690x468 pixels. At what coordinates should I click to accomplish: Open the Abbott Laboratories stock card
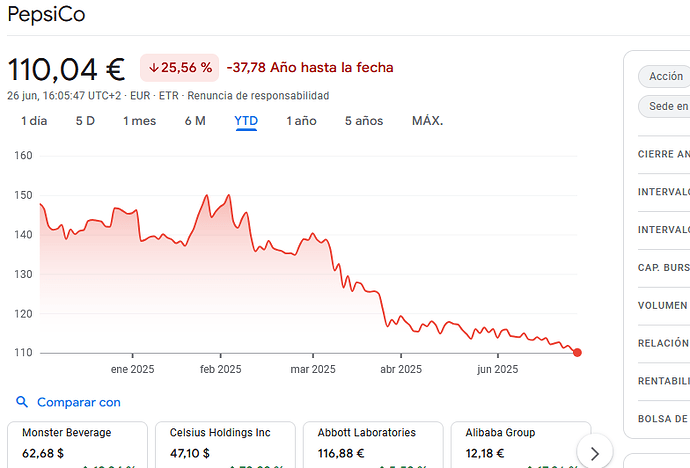coord(371,444)
